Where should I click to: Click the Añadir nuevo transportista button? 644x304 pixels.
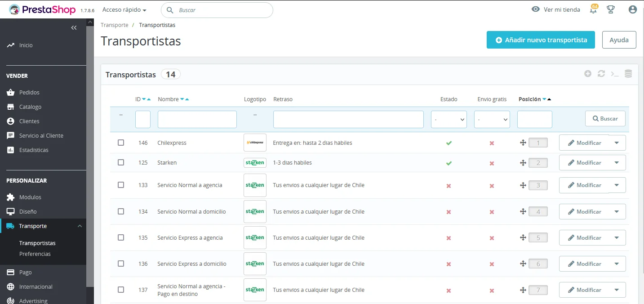pyautogui.click(x=540, y=40)
